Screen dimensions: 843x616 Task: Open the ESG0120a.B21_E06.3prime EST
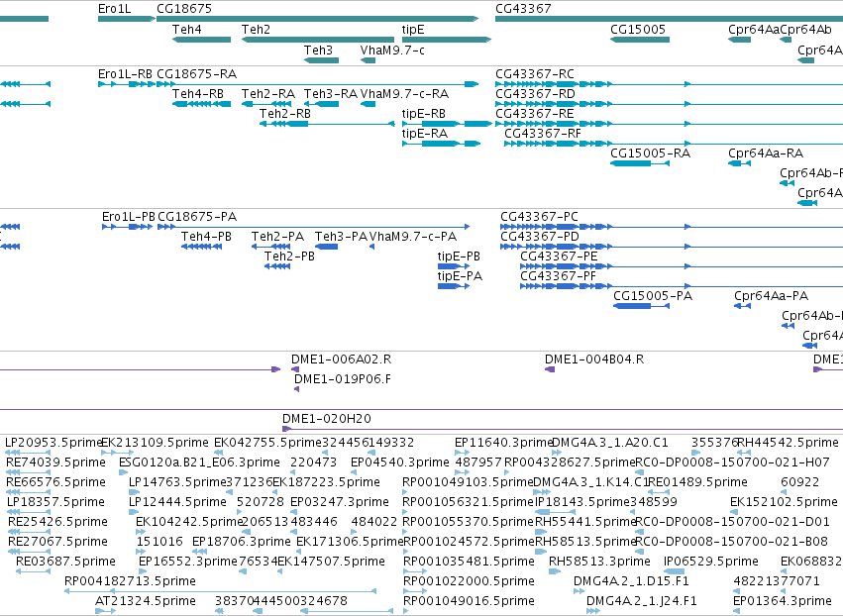(x=123, y=472)
